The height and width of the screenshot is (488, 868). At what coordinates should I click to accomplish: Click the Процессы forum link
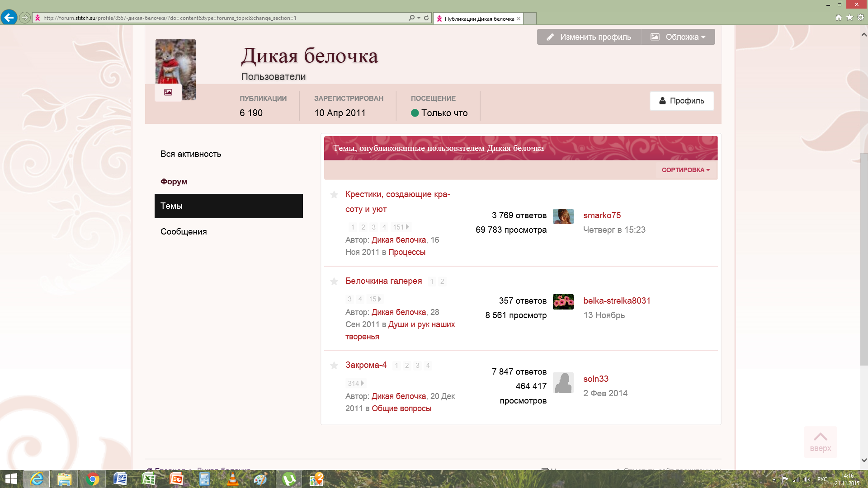[406, 252]
